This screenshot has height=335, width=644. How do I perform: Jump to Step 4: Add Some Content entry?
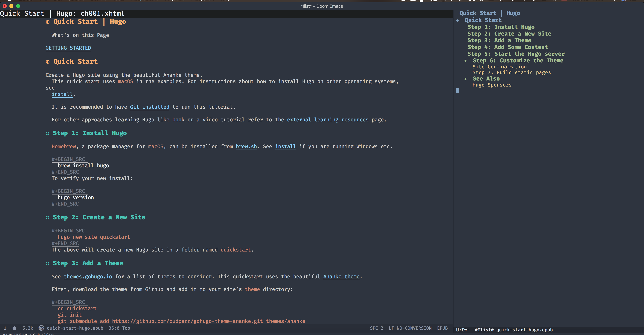507,47
